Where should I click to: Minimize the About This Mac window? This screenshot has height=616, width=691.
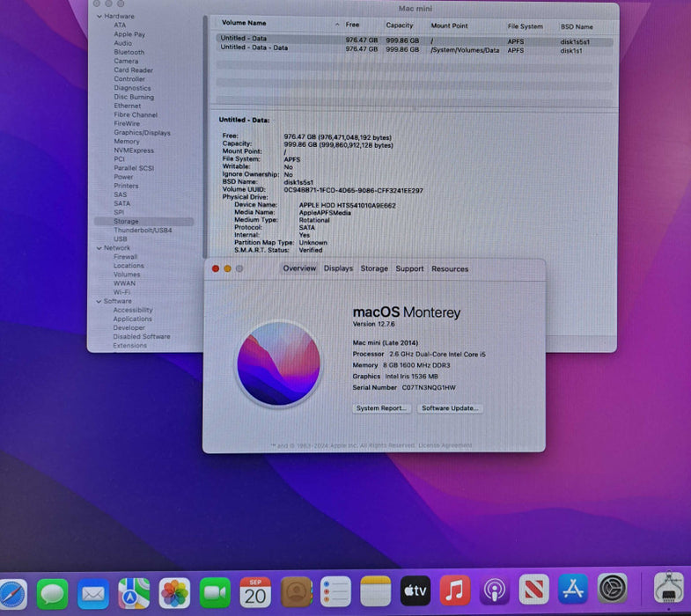227,268
